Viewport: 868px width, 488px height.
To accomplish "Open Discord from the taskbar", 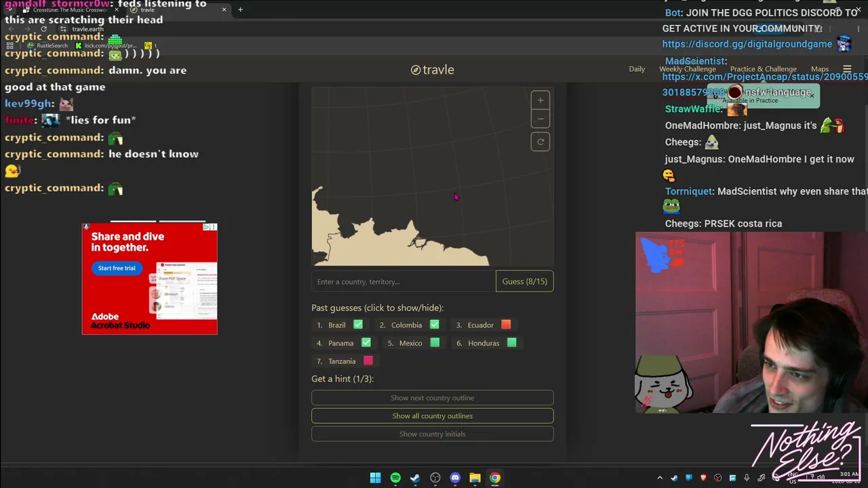I will pos(455,478).
